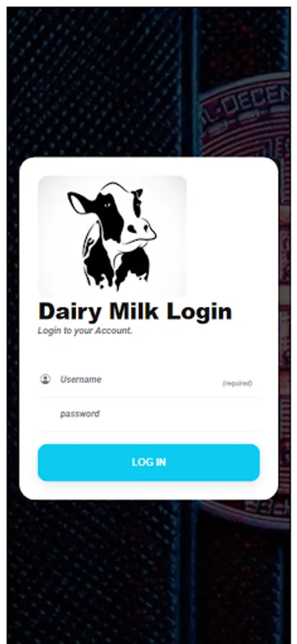
Task: Click the divider line under the Username field
Action: click(x=149, y=397)
